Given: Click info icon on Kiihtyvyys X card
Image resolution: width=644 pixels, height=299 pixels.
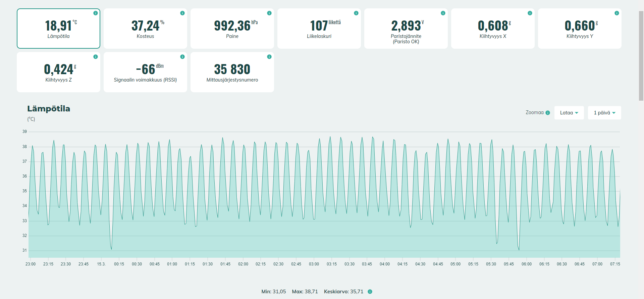Looking at the screenshot, I should [x=530, y=13].
